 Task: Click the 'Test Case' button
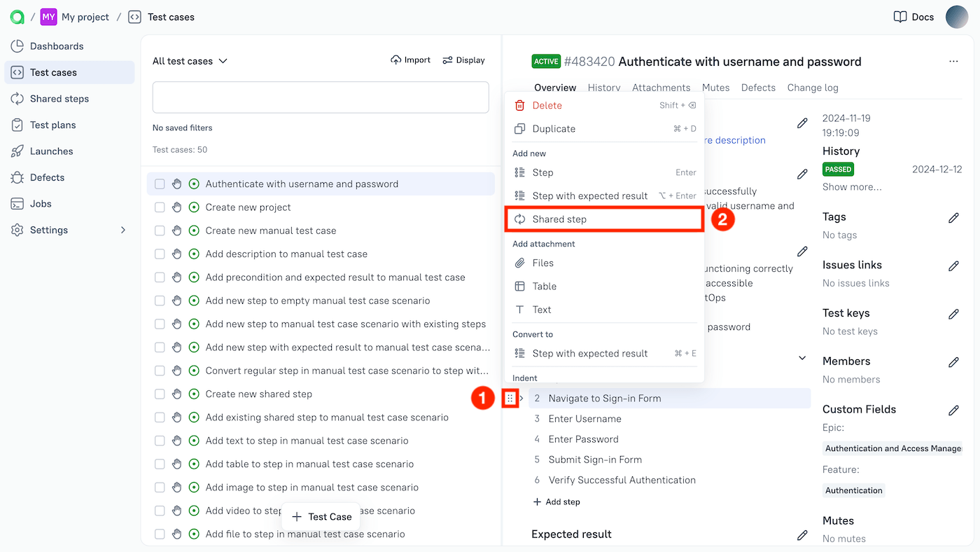coord(321,516)
